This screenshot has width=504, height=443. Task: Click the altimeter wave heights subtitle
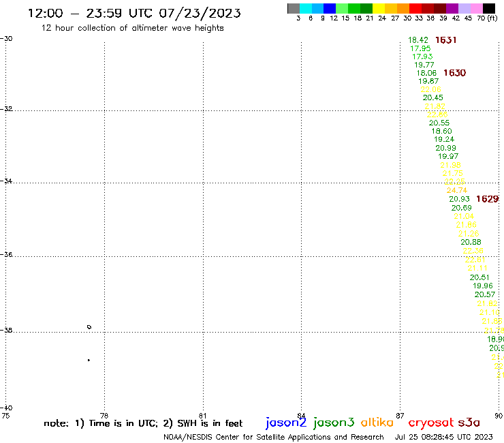point(132,28)
